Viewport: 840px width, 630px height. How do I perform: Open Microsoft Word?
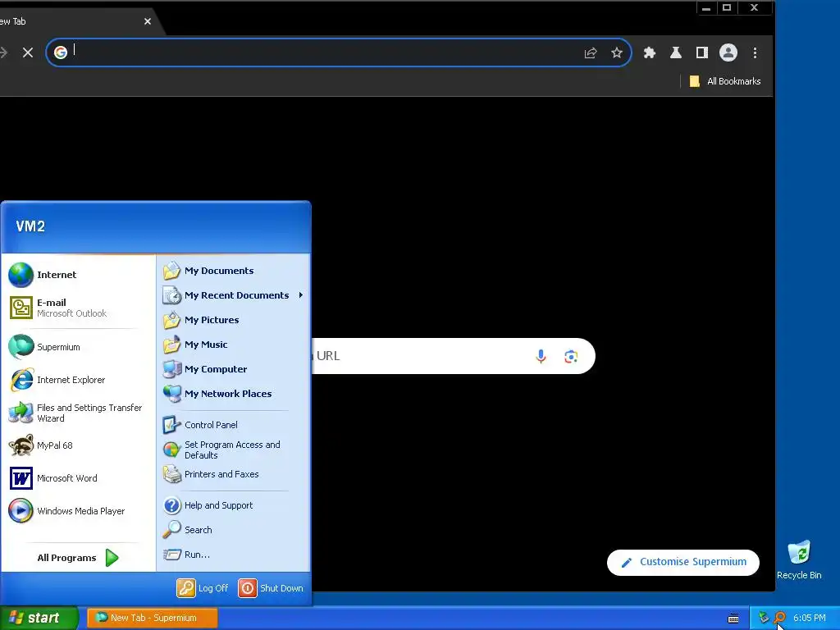point(79,478)
